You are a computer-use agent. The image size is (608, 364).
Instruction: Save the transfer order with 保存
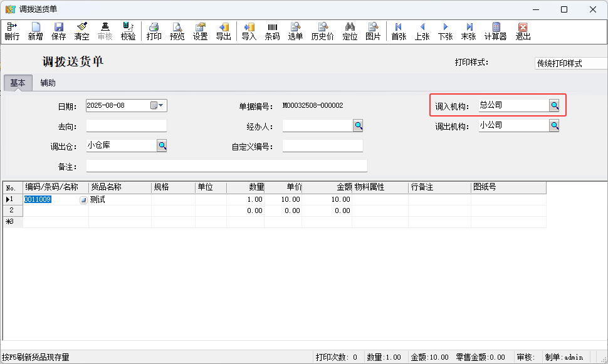pyautogui.click(x=58, y=31)
